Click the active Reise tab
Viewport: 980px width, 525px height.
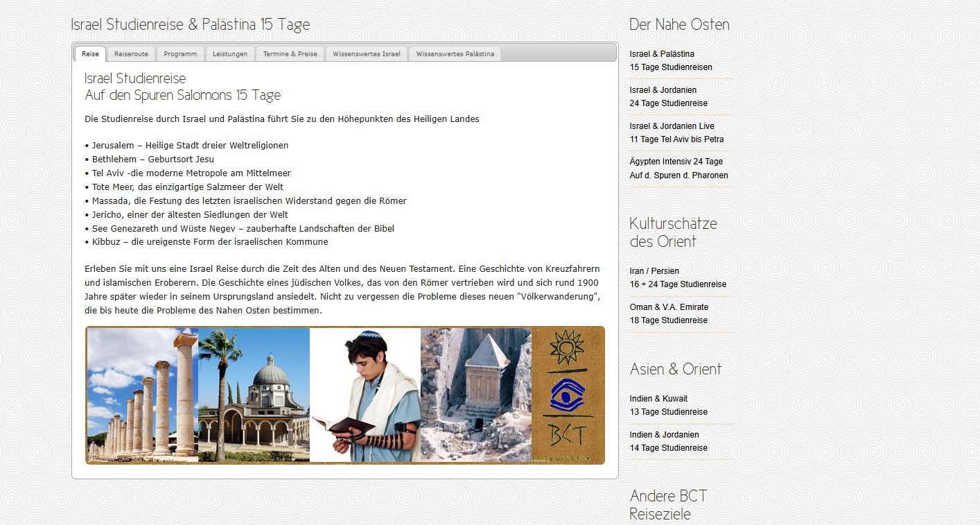click(90, 54)
